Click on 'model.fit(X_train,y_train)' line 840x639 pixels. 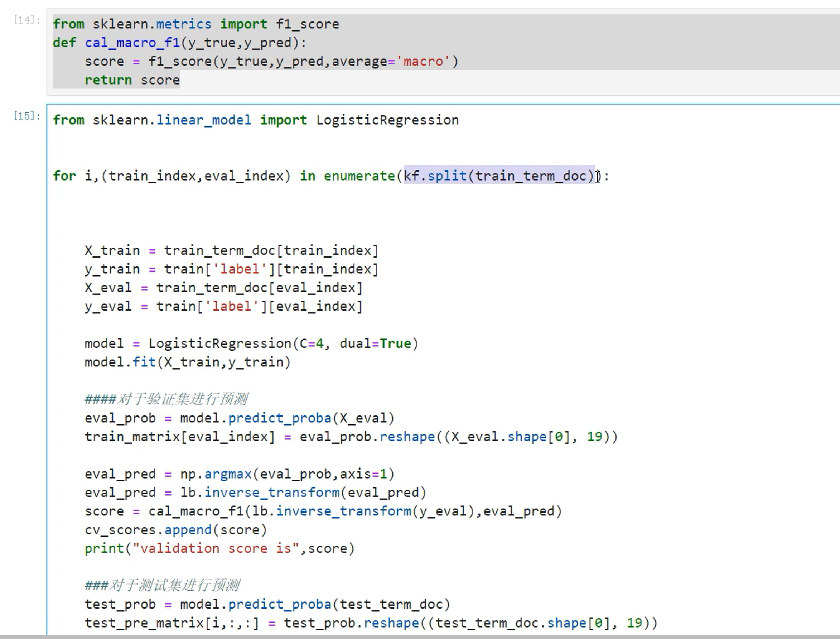click(187, 362)
